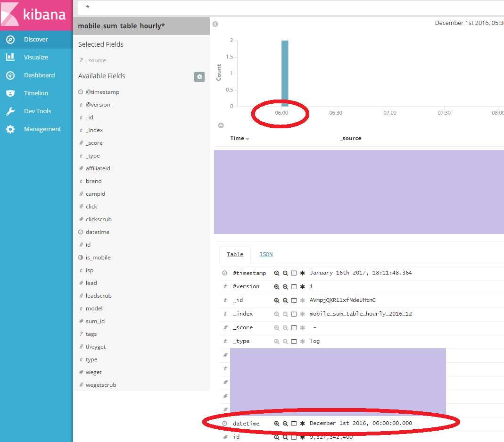The image size is (504, 442).
Task: Select the brand field
Action: 93,181
